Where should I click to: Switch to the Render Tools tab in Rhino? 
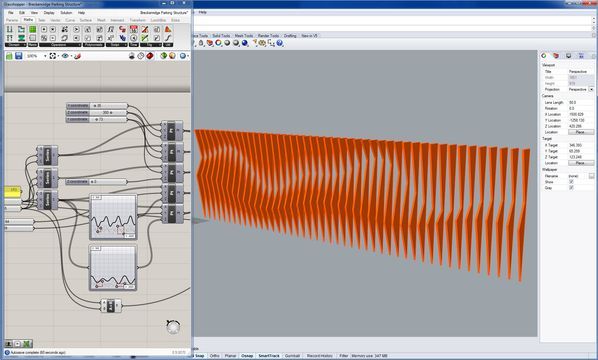(x=268, y=35)
